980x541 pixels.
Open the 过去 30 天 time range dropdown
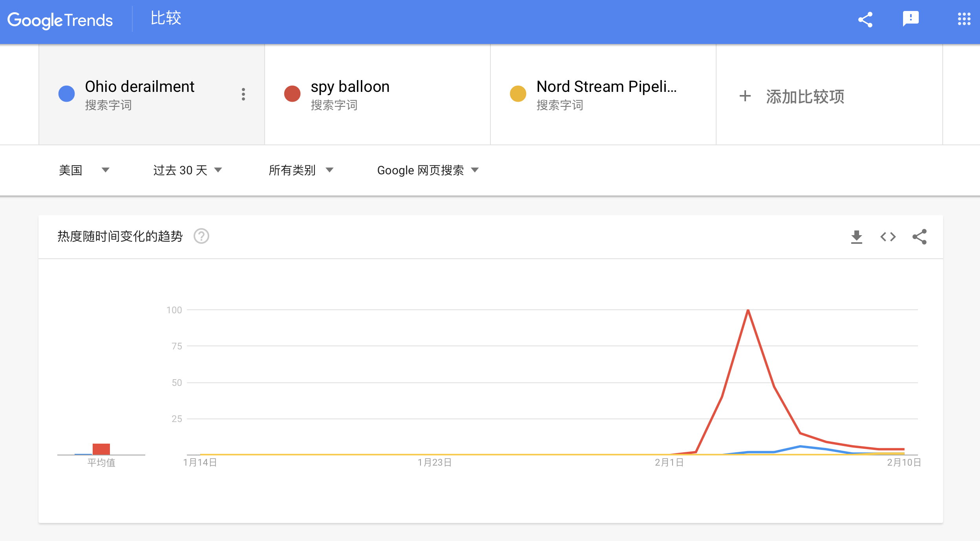point(187,170)
